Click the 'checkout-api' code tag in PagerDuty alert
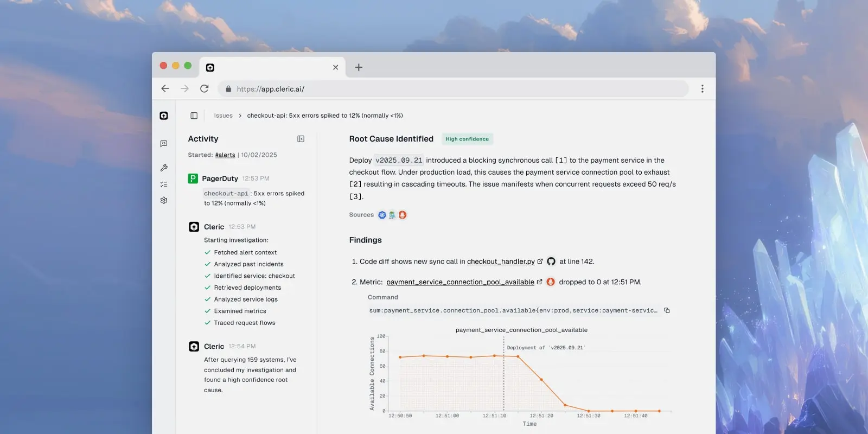The image size is (868, 434). point(226,194)
